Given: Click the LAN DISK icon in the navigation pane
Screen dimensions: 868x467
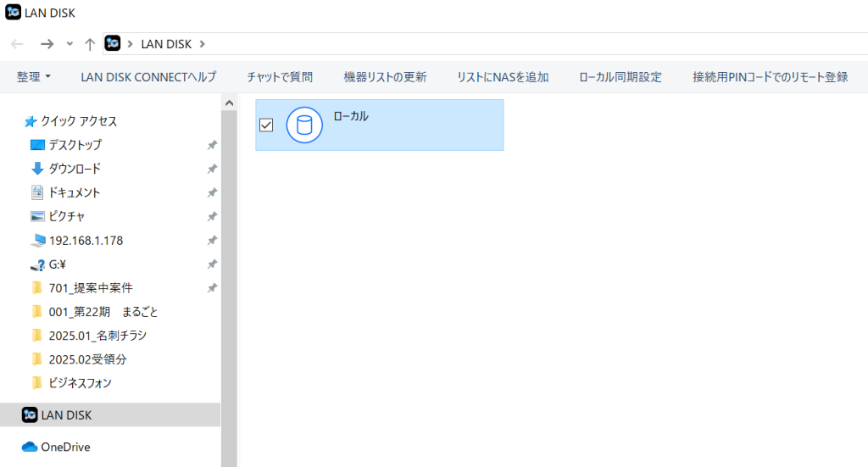Looking at the screenshot, I should click(x=30, y=414).
